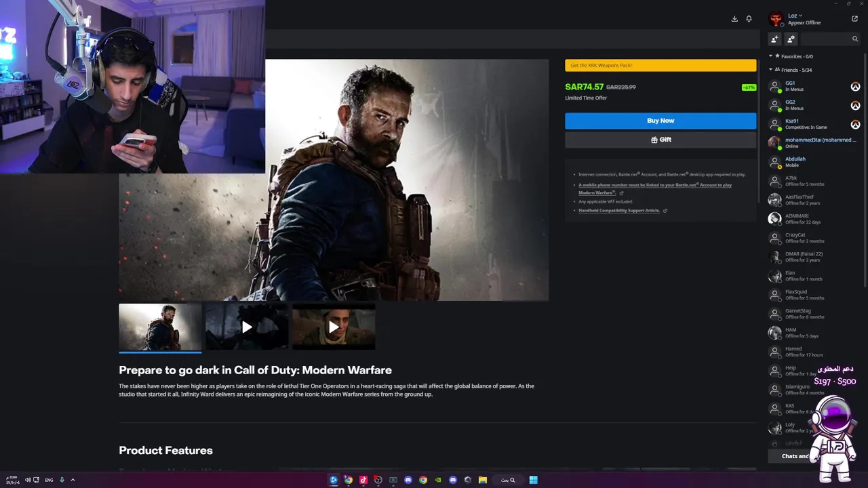
Task: Select friend GG1 in Menus
Action: click(x=814, y=86)
